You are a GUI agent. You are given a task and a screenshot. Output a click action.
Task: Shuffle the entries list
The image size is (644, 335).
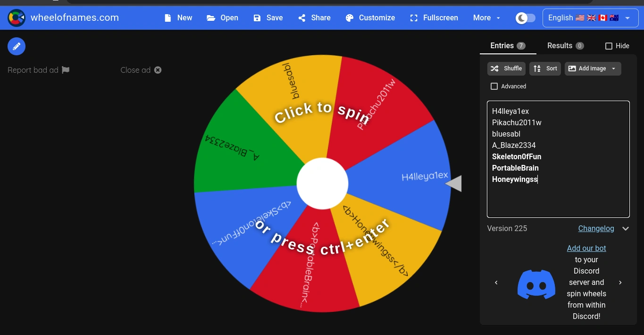[x=506, y=69]
